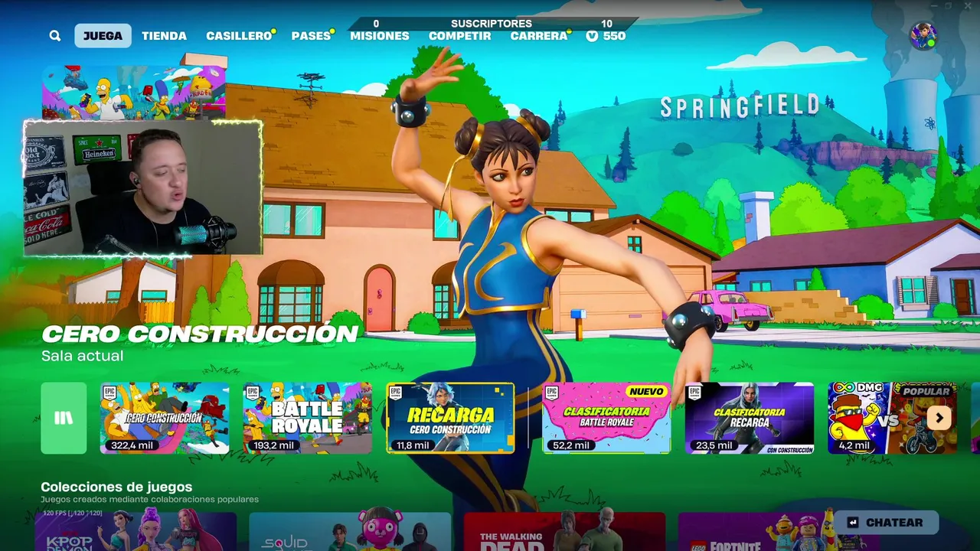The height and width of the screenshot is (551, 980).
Task: Open the CARRERA tab
Action: pos(539,36)
